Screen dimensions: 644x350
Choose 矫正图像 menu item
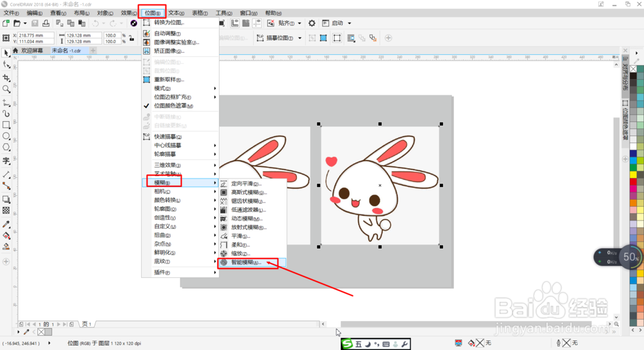(x=180, y=51)
